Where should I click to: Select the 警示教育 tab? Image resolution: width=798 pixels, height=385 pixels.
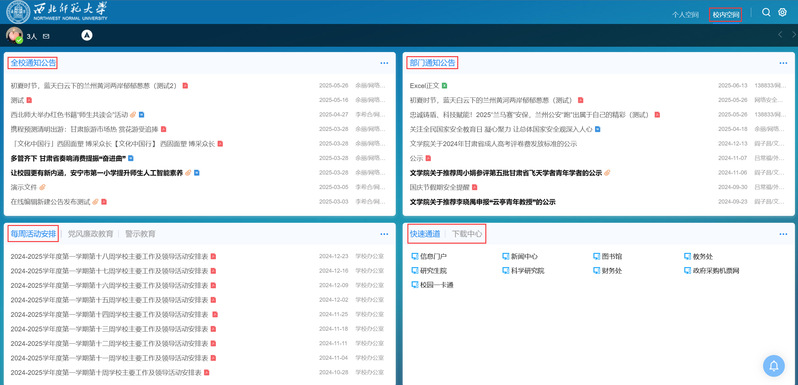point(140,234)
